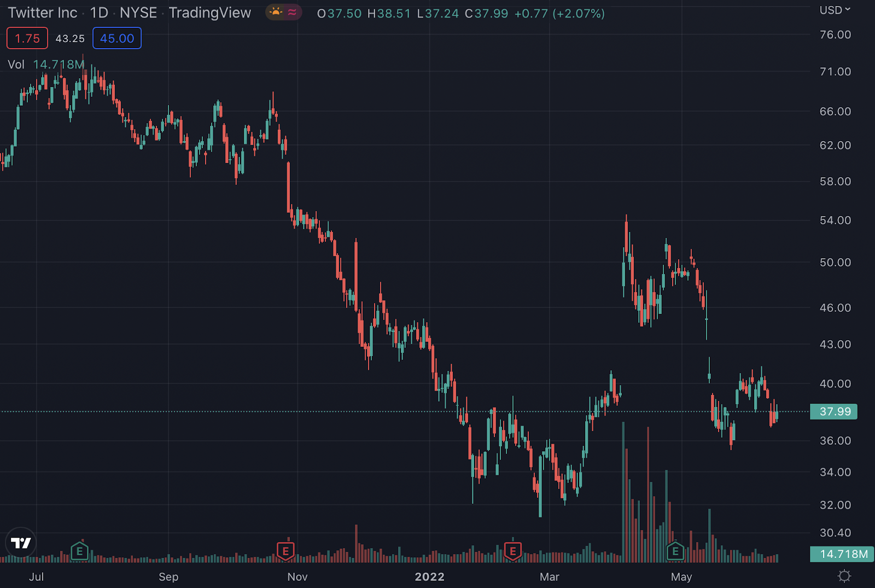
Task: Click the 32.00 price axis label
Action: [x=835, y=505]
